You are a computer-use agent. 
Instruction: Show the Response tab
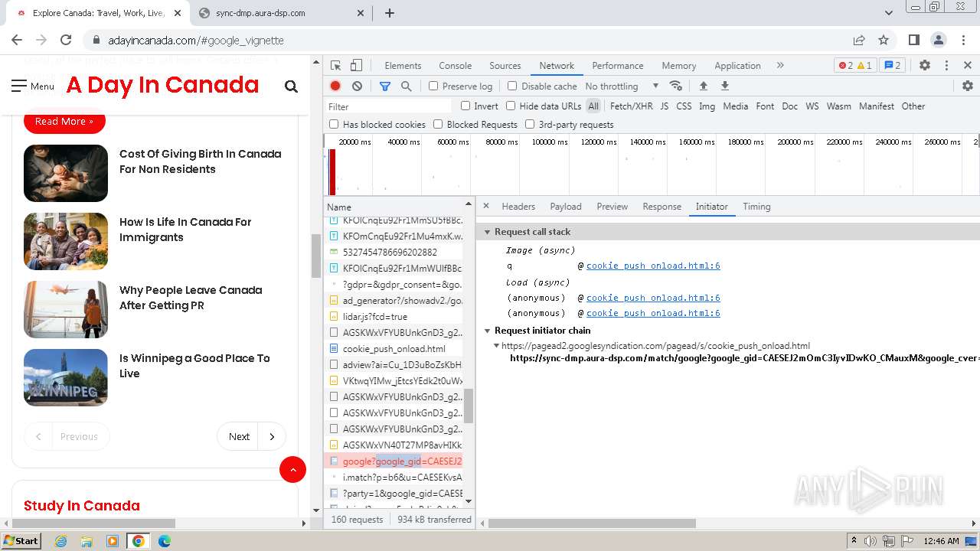click(x=661, y=207)
